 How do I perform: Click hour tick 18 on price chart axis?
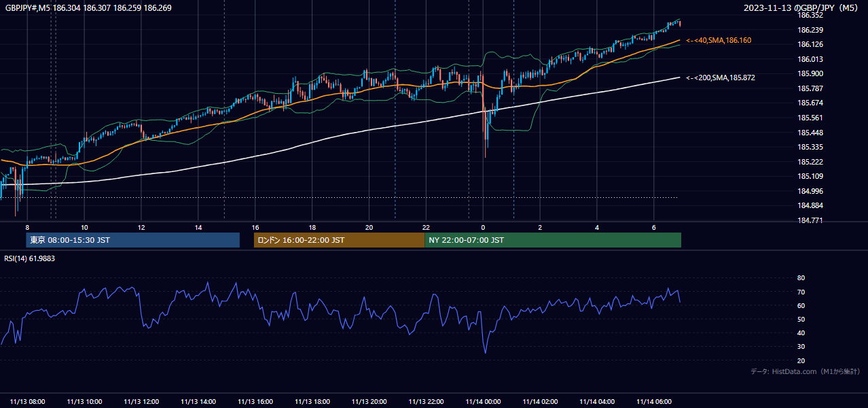[x=312, y=227]
